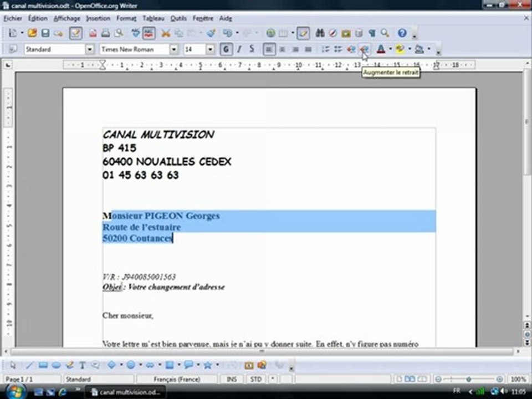Toggle Italic (I) formatting
The image size is (532, 399).
[239, 49]
